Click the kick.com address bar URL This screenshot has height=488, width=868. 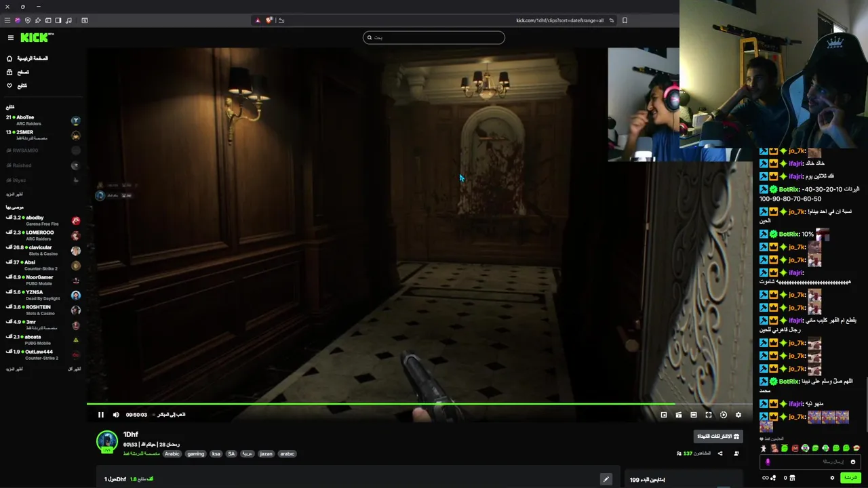pyautogui.click(x=559, y=20)
